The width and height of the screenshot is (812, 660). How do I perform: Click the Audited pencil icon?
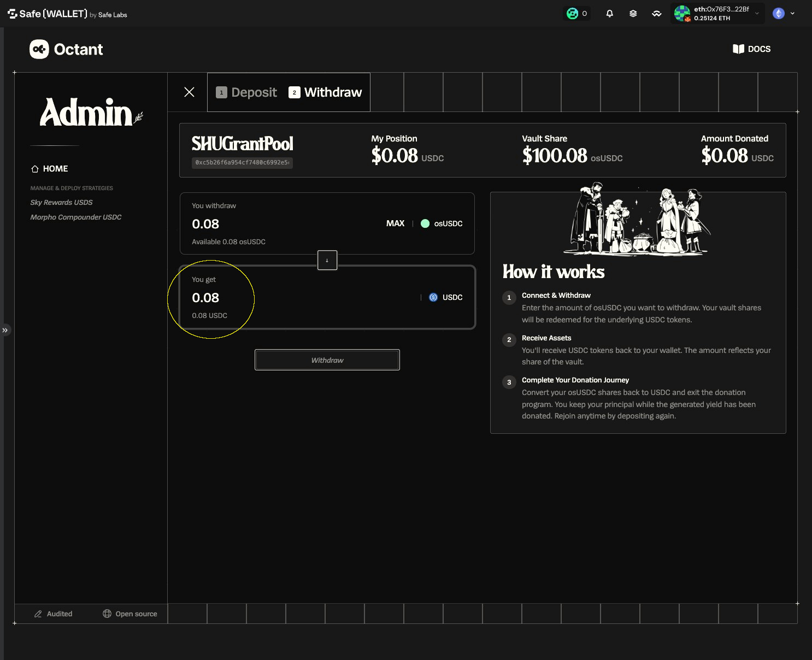coord(38,614)
